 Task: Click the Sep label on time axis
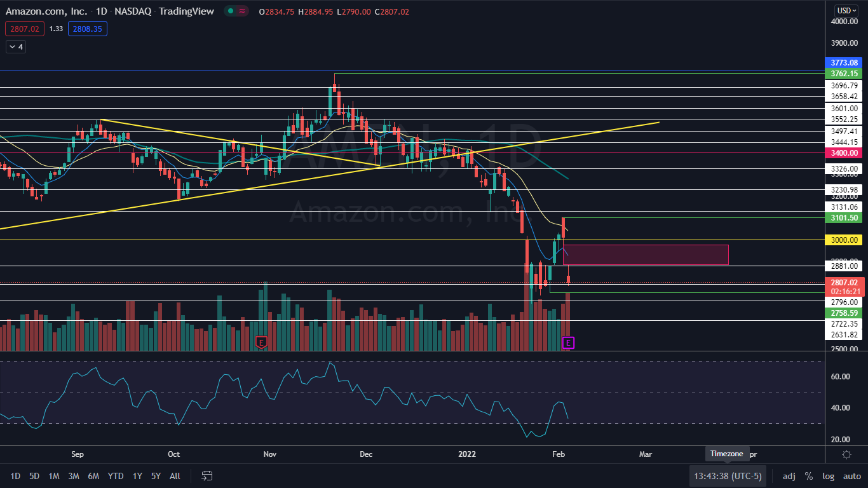coord(77,454)
